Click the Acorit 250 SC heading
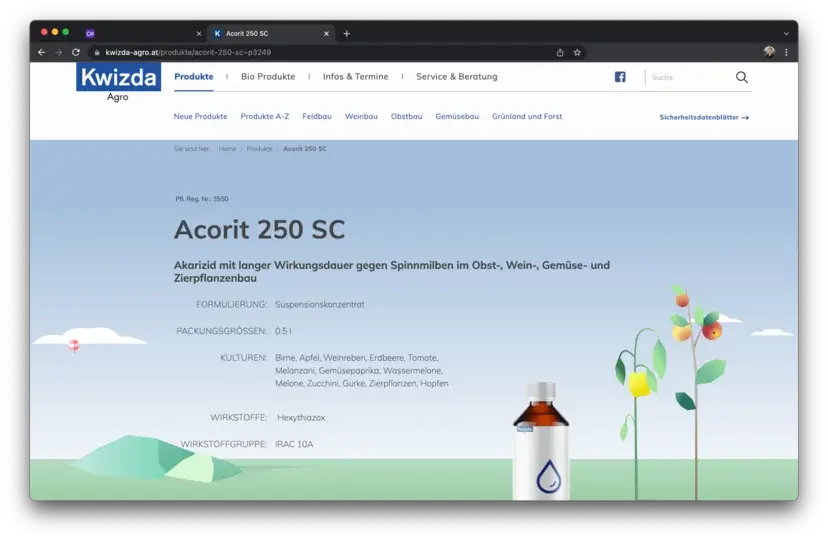The image size is (828, 540). click(x=259, y=230)
